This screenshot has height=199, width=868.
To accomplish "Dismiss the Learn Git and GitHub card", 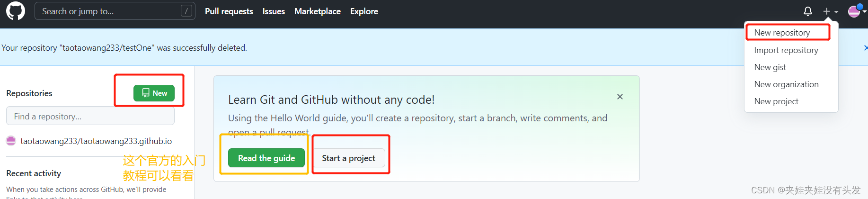I will point(620,97).
